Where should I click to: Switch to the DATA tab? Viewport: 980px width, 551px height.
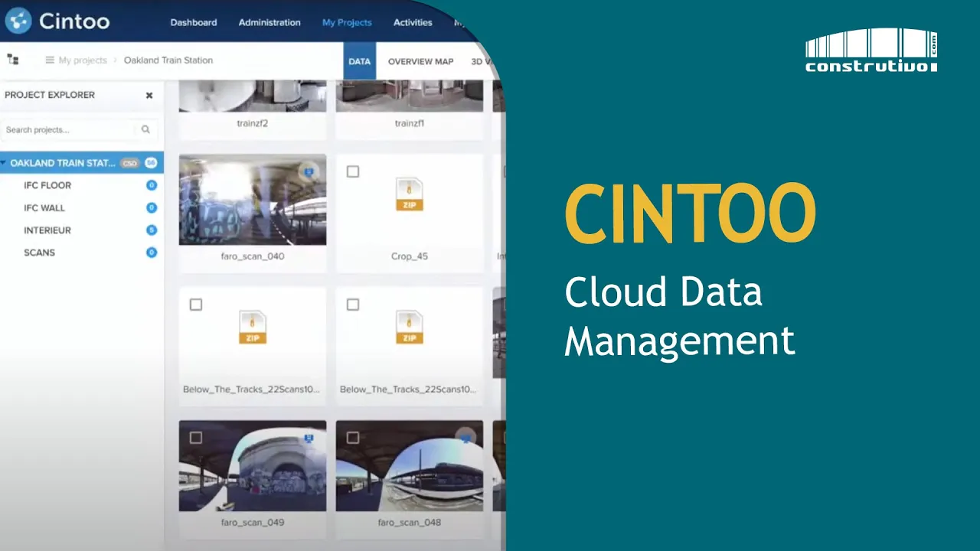pos(360,61)
